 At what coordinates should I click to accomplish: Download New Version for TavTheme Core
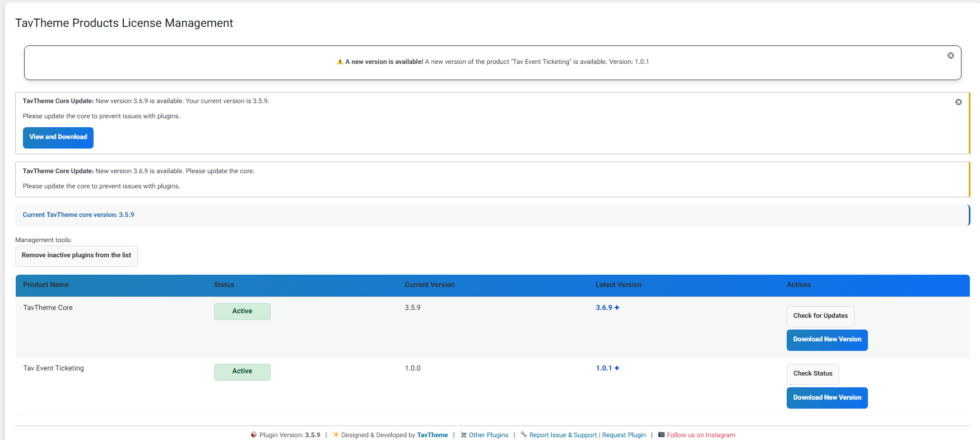pyautogui.click(x=827, y=340)
